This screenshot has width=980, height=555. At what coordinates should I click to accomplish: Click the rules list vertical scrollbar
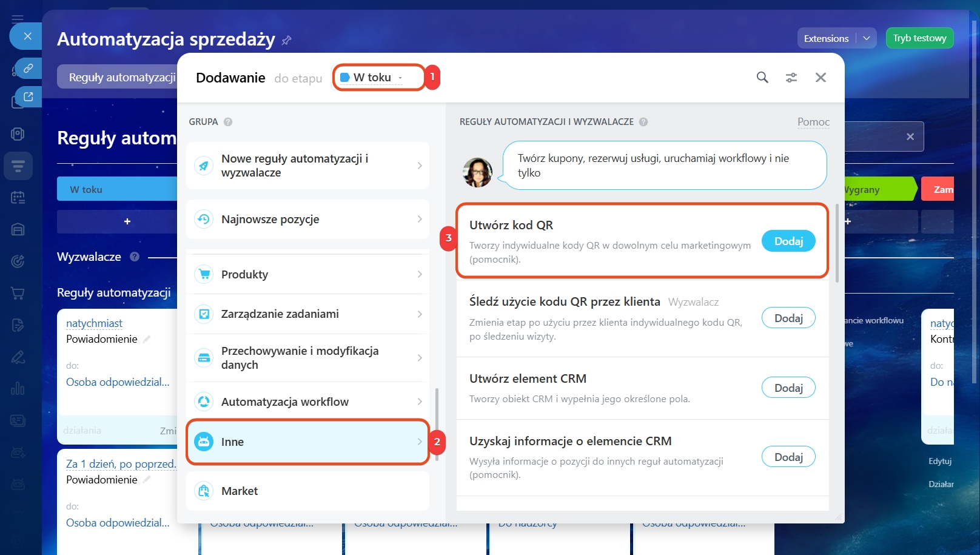[x=837, y=243]
